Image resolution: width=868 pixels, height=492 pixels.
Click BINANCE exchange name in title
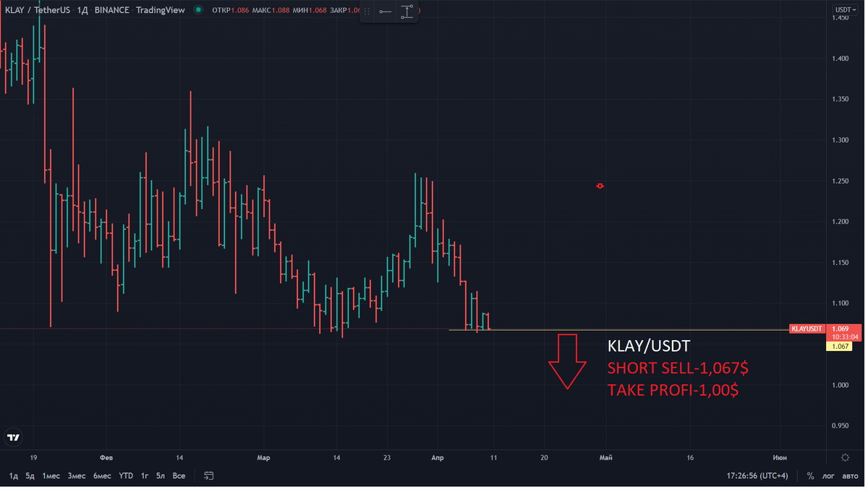click(x=111, y=10)
